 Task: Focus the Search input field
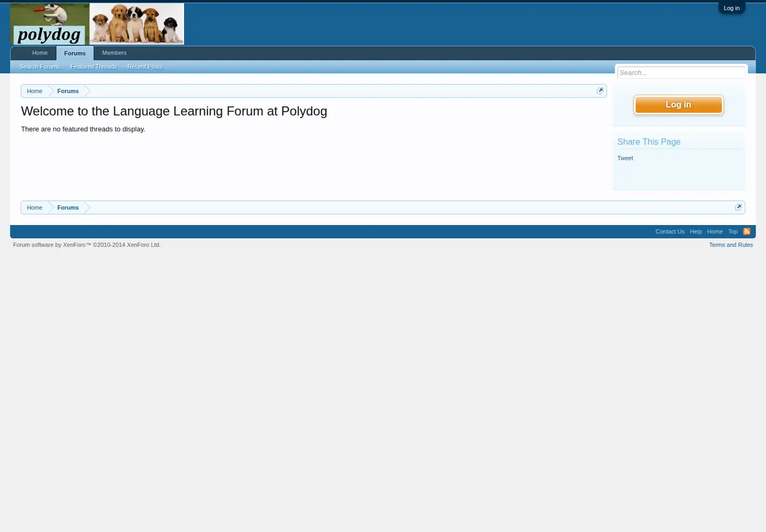pyautogui.click(x=681, y=73)
